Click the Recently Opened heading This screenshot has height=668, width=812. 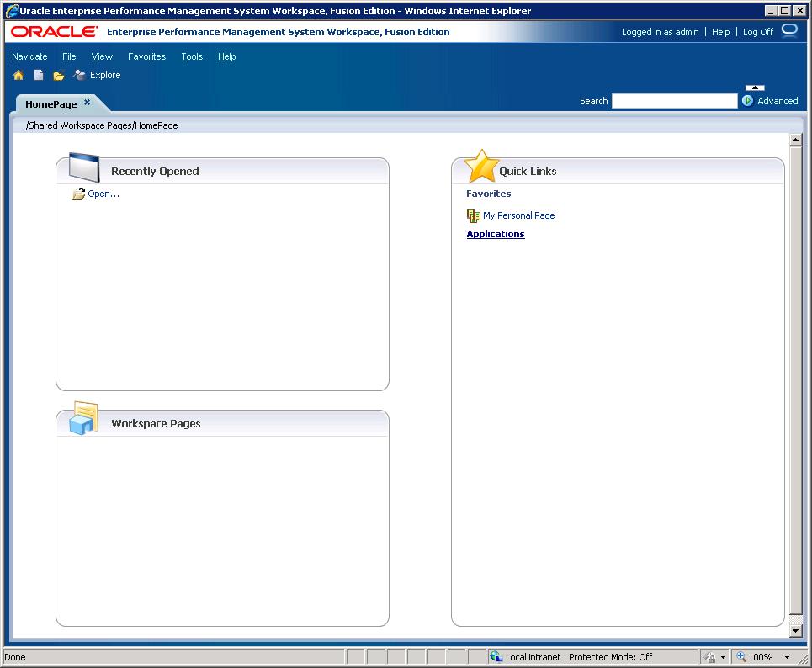point(155,172)
